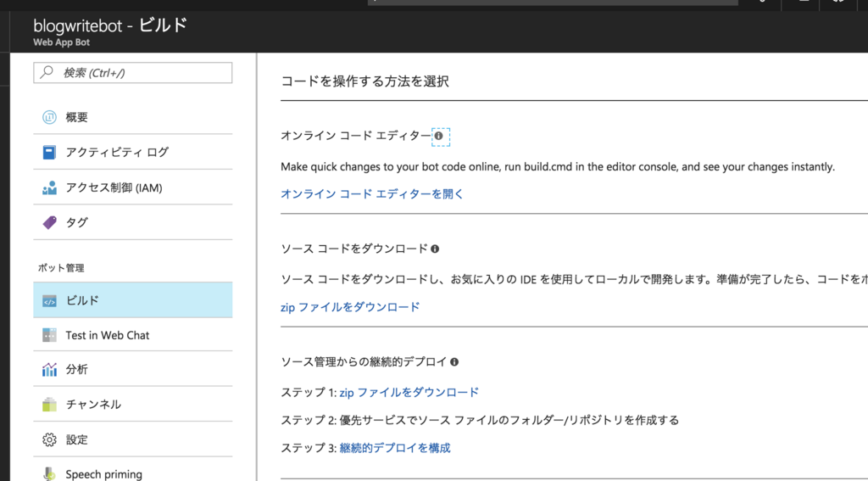The image size is (868, 481).
Task: Click the Web App Bot subtitle
Action: (61, 42)
